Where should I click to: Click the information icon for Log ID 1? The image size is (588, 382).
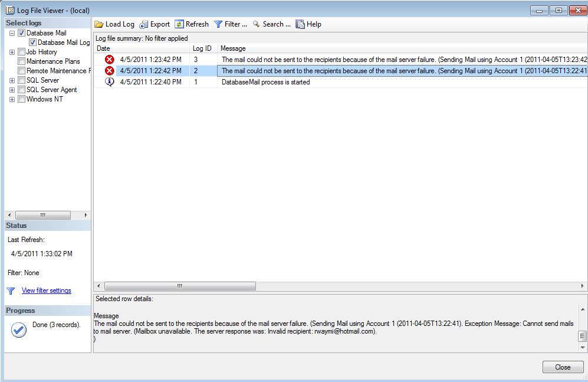coord(110,82)
